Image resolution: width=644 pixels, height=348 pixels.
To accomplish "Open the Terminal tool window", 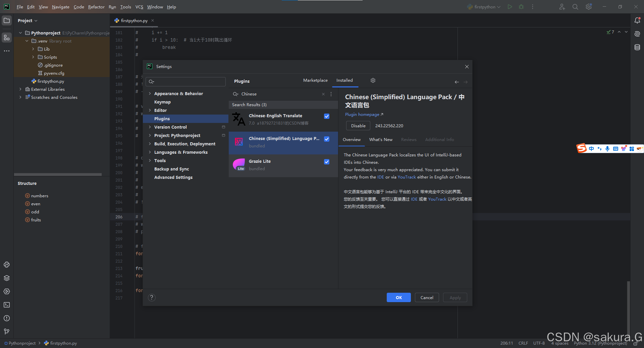I will (x=7, y=305).
